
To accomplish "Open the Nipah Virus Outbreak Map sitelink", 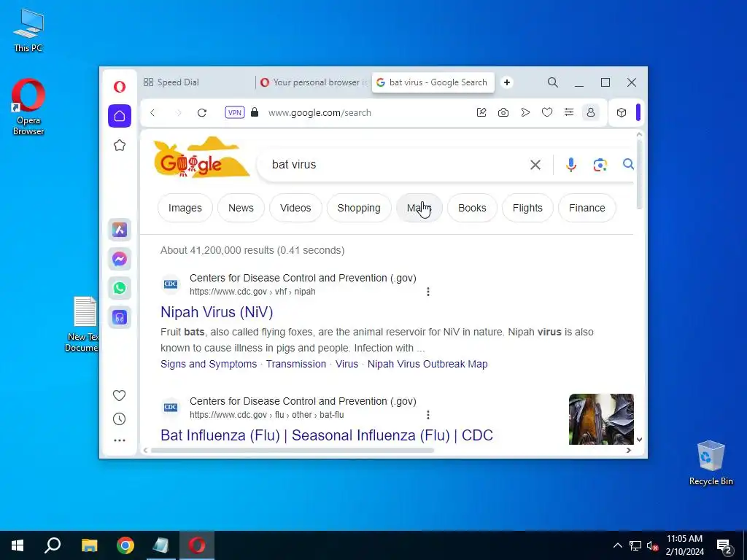I will [x=427, y=364].
